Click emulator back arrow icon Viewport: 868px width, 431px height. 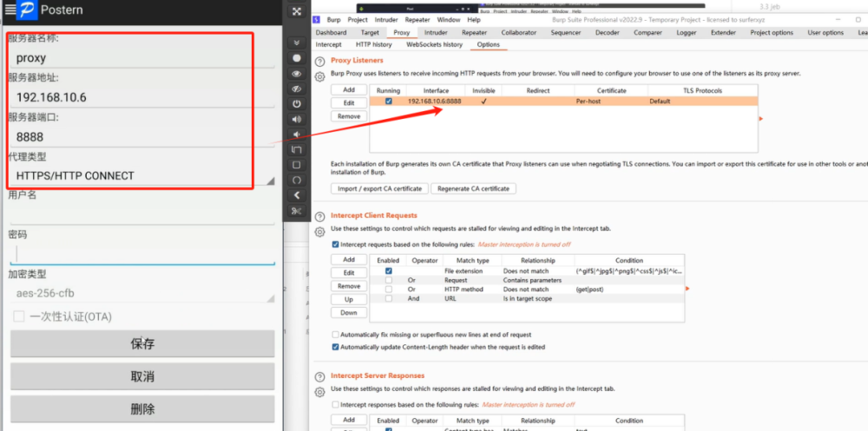(297, 195)
